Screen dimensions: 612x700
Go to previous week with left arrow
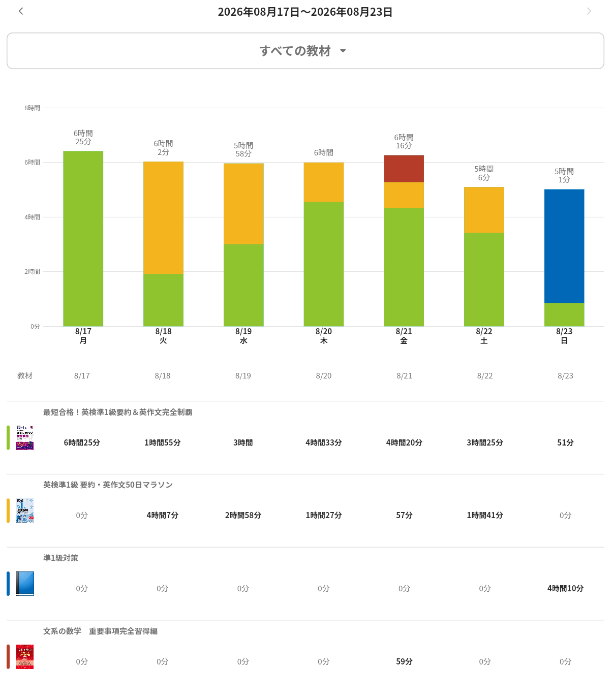[21, 11]
